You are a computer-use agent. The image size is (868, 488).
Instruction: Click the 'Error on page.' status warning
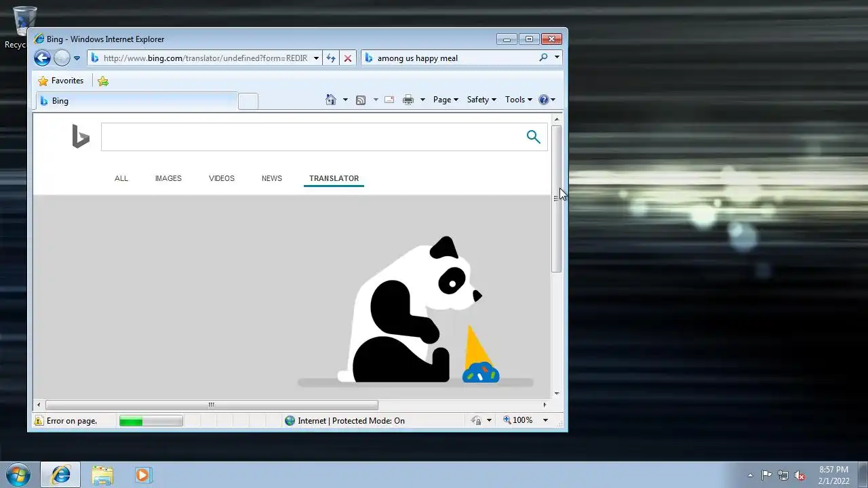click(x=66, y=421)
